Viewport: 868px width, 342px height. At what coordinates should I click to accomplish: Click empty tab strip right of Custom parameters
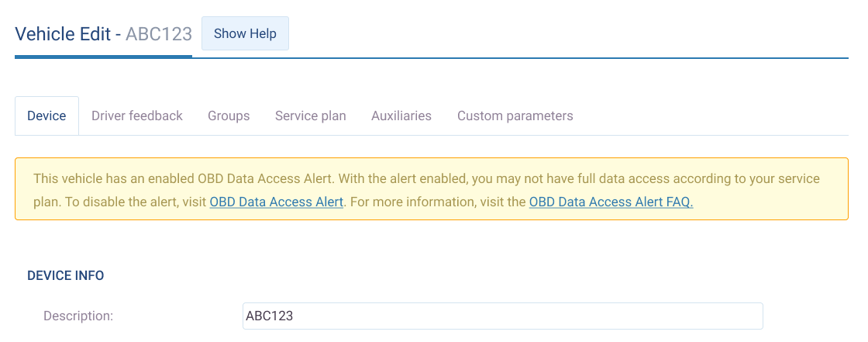713,116
